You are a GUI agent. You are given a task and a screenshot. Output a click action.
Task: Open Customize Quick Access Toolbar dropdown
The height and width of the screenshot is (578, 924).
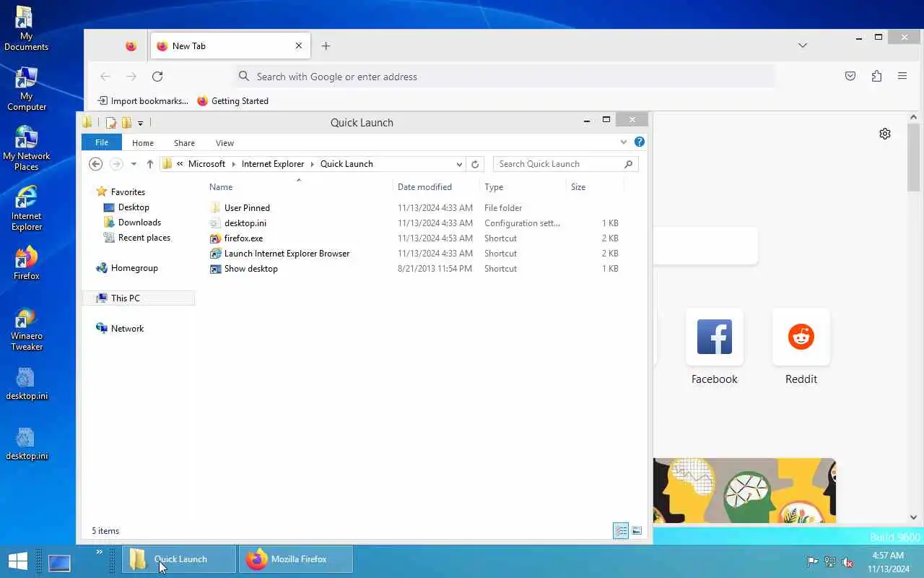pos(140,124)
